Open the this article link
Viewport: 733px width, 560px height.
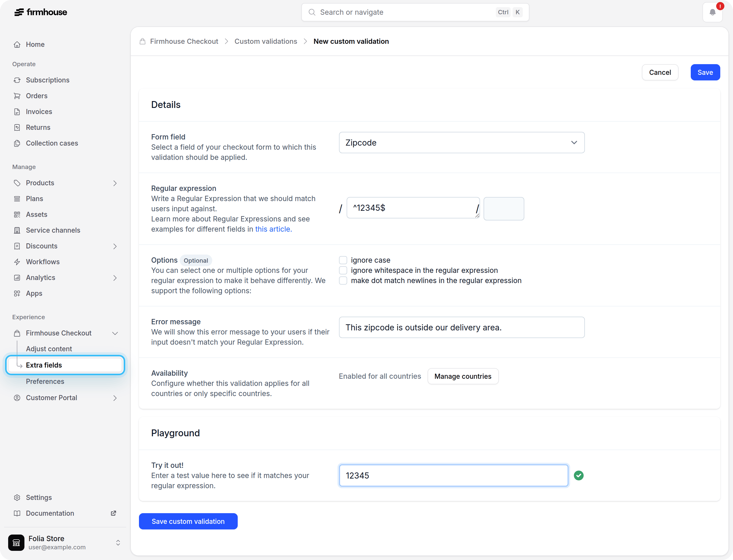coord(273,229)
